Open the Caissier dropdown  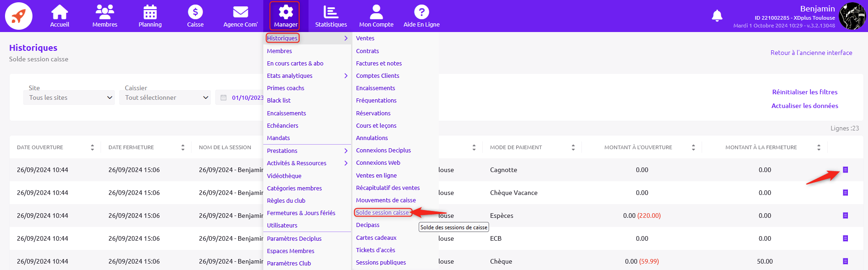point(165,97)
